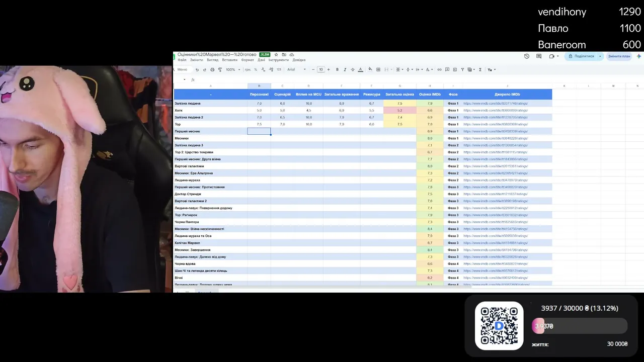Move document using folder icon

point(284,54)
